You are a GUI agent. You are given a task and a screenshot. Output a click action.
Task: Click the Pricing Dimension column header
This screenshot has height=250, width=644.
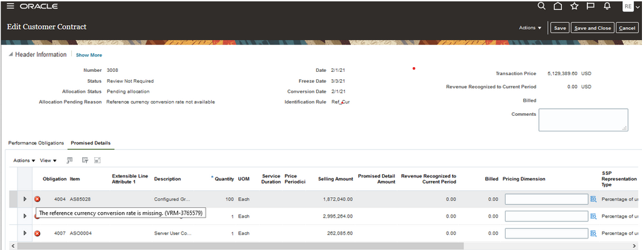524,179
